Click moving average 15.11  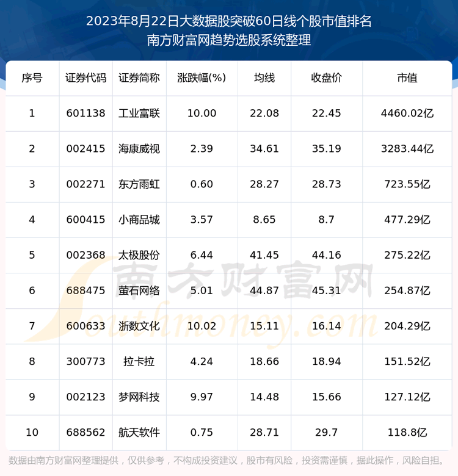click(264, 326)
